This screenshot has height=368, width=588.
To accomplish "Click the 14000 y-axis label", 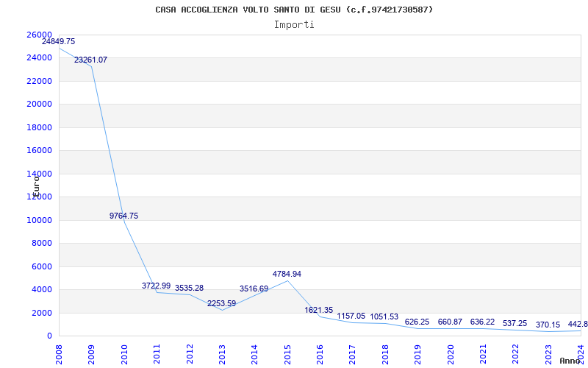I will point(39,174).
